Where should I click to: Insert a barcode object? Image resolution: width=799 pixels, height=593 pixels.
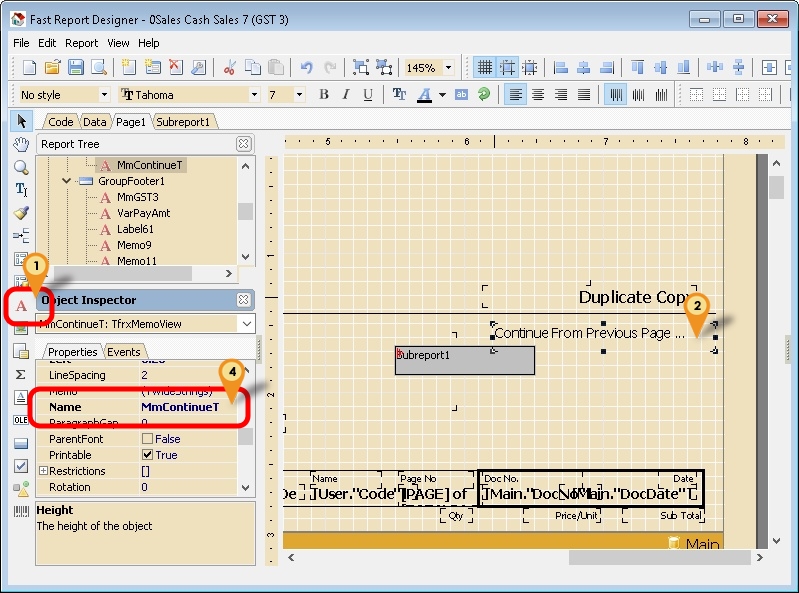coord(21,511)
